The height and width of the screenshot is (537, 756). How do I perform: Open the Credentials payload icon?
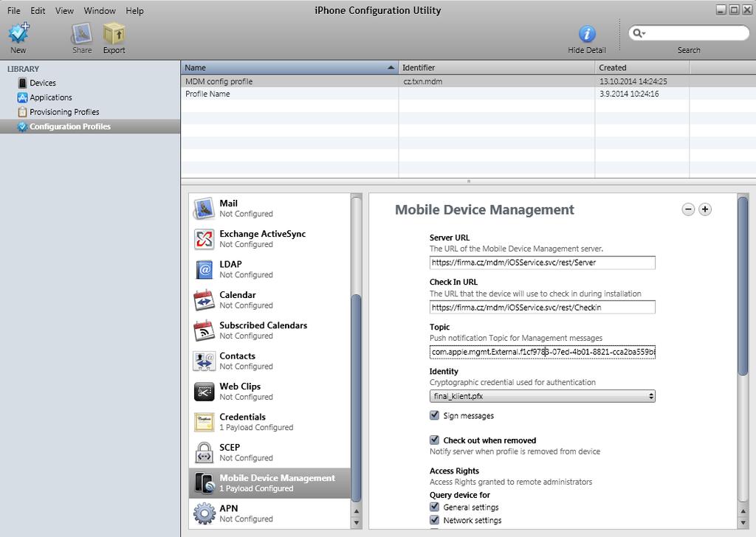204,422
